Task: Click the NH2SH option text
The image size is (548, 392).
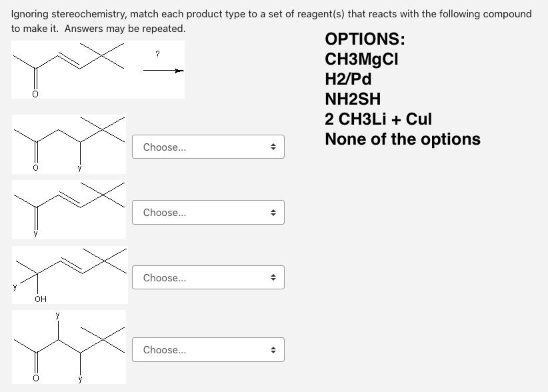Action: click(x=353, y=99)
